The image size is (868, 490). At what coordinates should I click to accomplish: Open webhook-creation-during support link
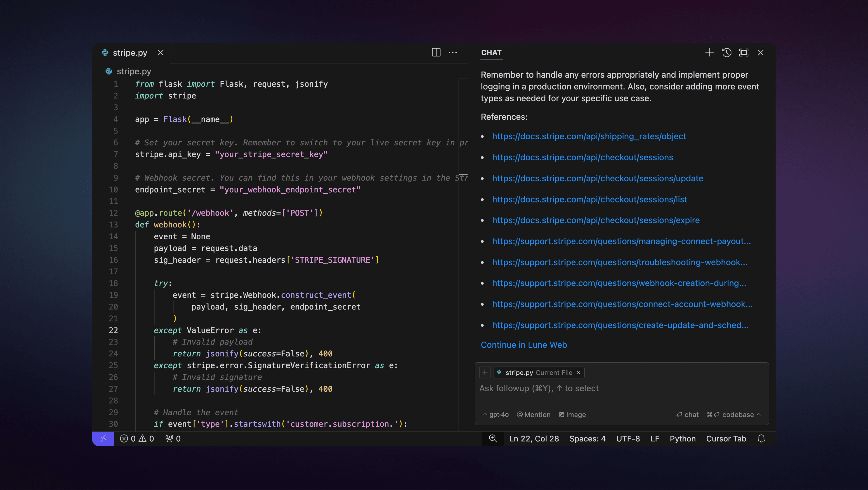tap(619, 283)
